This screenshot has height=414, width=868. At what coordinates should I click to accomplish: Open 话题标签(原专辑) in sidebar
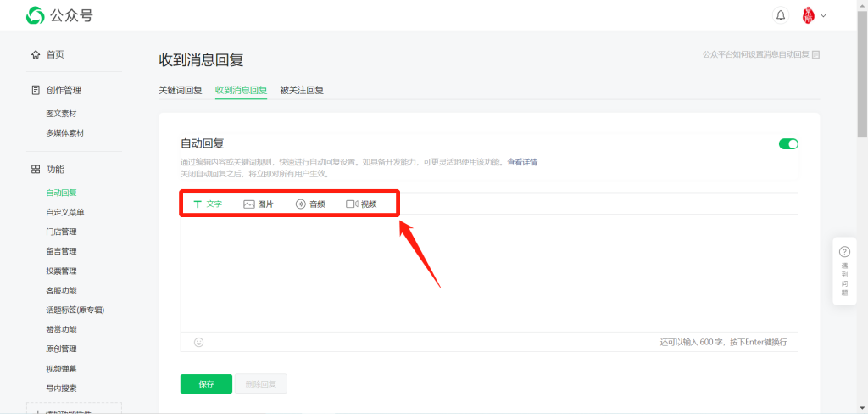75,310
